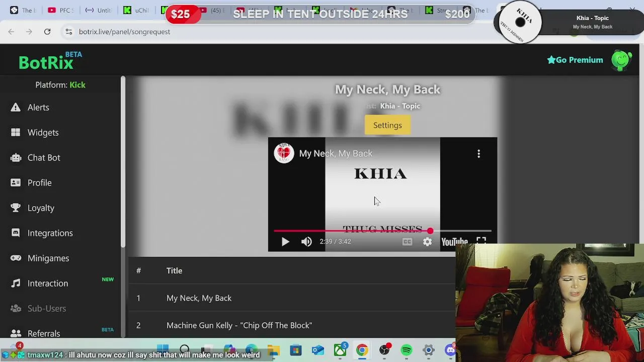Open Google Chrome from the taskbar
Screen dimensions: 644x362
click(x=362, y=350)
